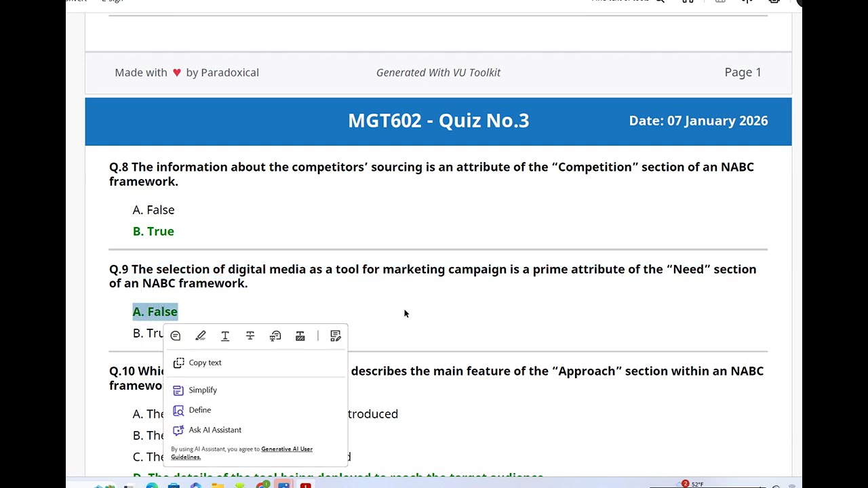Click the 'MGT602 - Quiz No.3' header title
This screenshot has height=488, width=868.
coord(438,121)
